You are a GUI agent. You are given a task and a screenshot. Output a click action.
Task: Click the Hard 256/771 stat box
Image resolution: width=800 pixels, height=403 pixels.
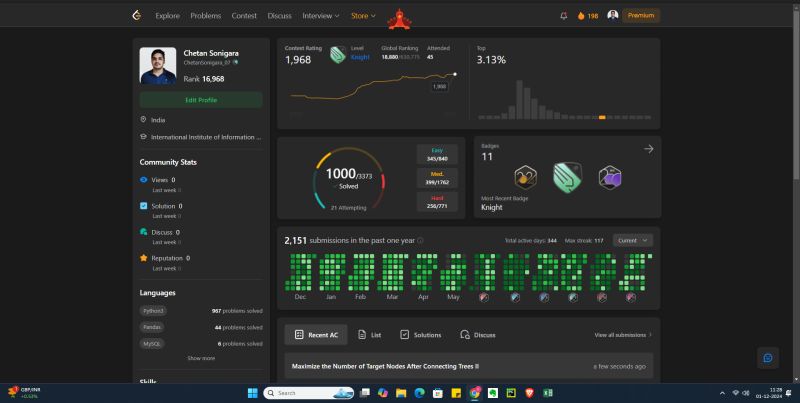(437, 202)
